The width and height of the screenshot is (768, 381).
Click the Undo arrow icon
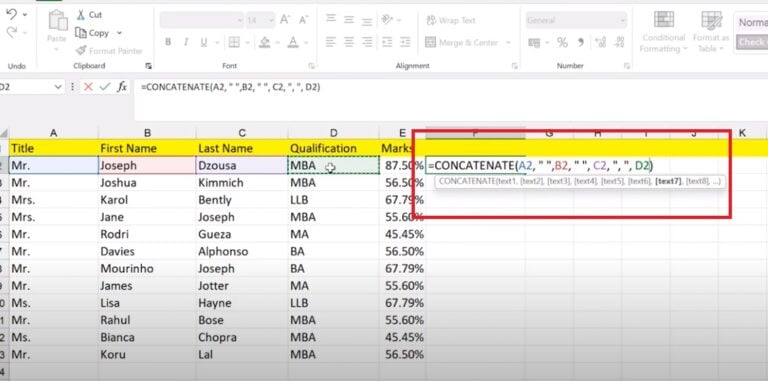(x=11, y=15)
